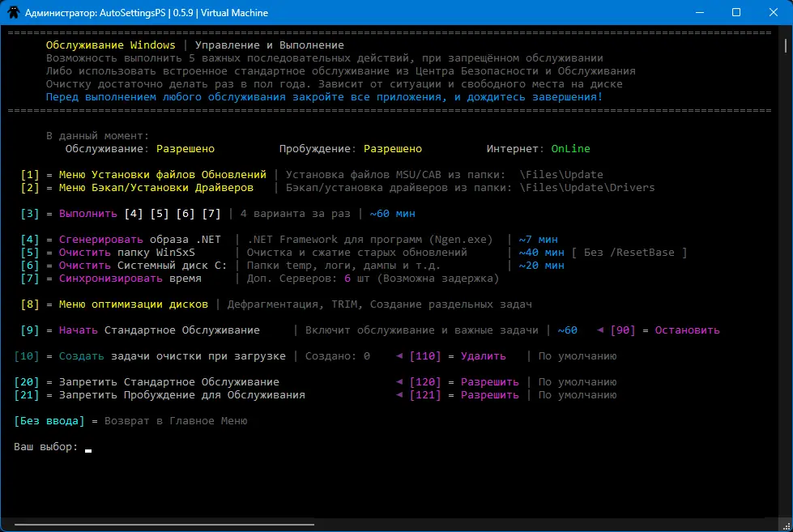Click the '[3]' option number
This screenshot has height=532, width=793.
(30, 214)
